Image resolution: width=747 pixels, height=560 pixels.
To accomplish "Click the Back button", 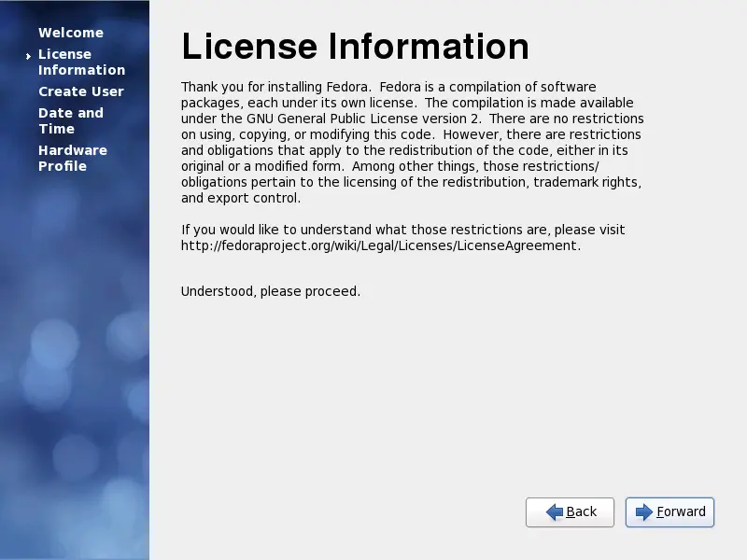I will (570, 511).
